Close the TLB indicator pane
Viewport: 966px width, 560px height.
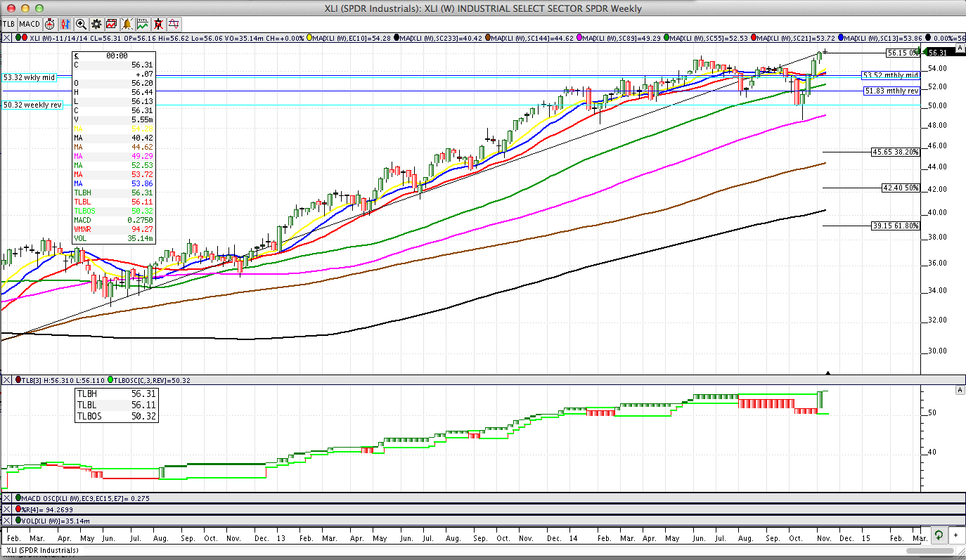(x=6, y=379)
